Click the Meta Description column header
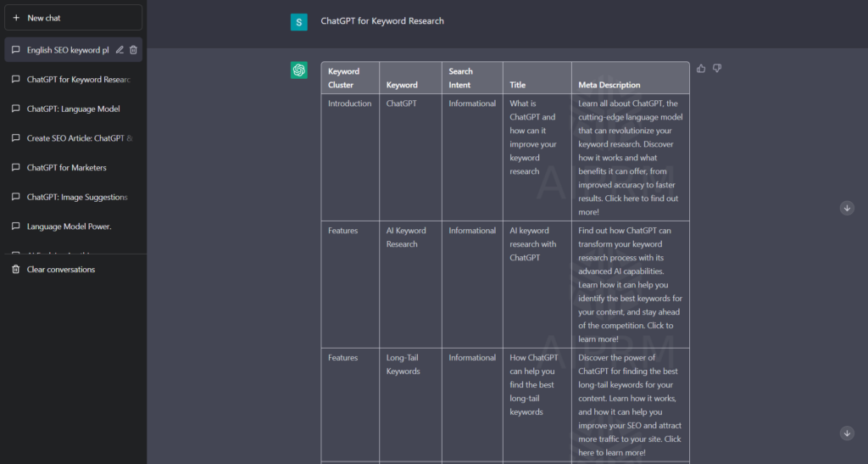The width and height of the screenshot is (868, 464). click(631, 78)
